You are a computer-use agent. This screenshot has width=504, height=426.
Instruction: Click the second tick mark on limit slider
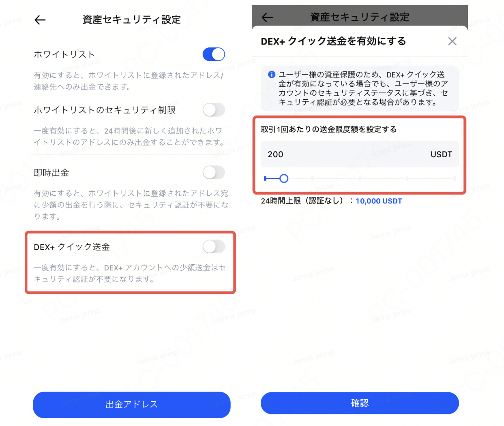click(313, 178)
